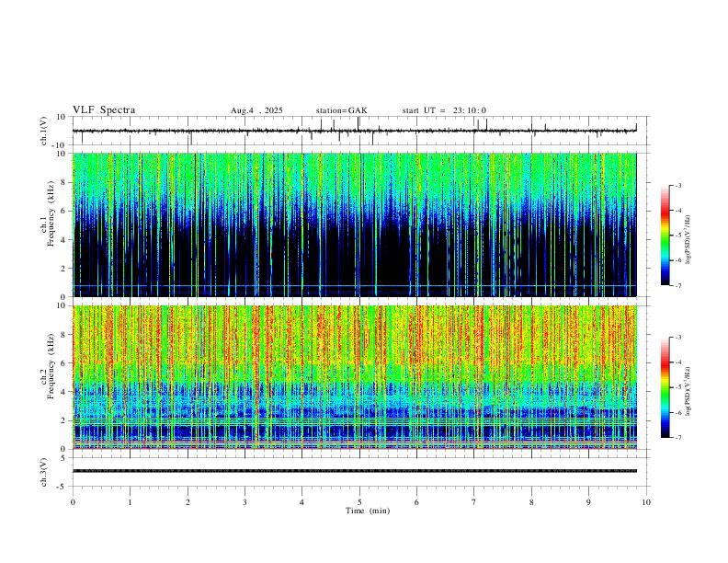The image size is (728, 563).
Task: Click the lower colorbar beside ch.2 spectrogram
Action: pyautogui.click(x=665, y=387)
